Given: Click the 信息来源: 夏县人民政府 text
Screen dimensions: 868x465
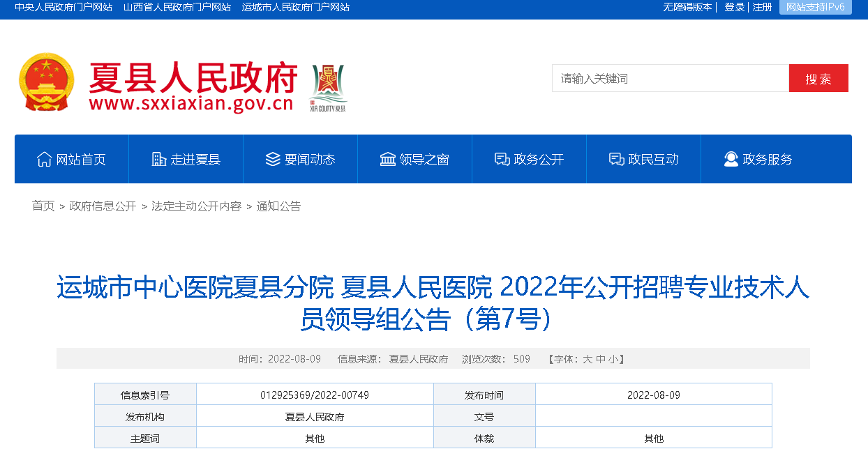Looking at the screenshot, I should pyautogui.click(x=393, y=359).
